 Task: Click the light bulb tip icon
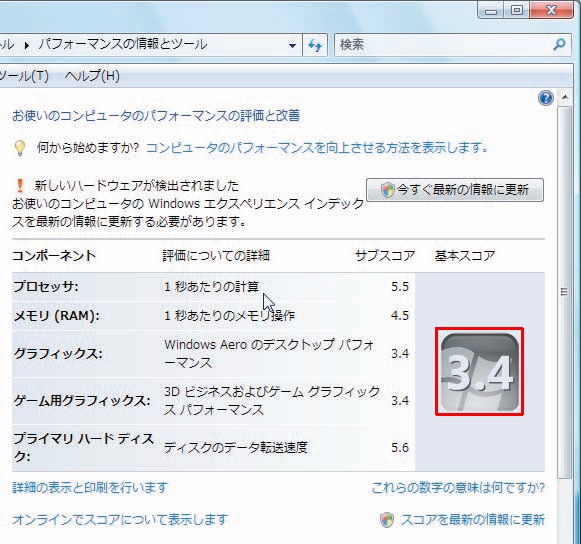20,148
